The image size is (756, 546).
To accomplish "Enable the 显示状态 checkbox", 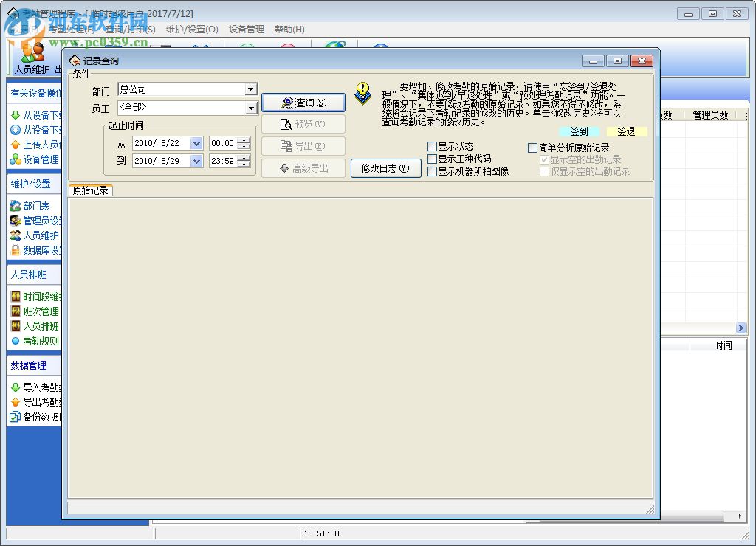I will click(x=433, y=147).
